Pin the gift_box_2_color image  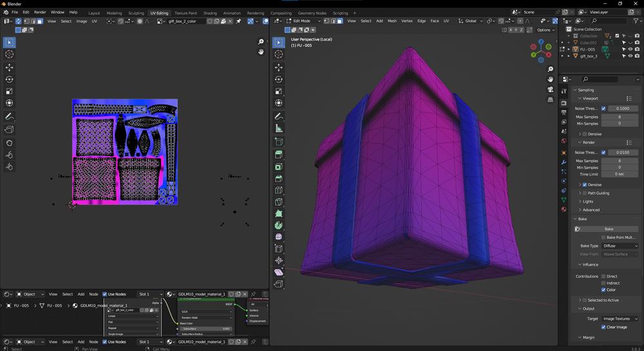(239, 21)
